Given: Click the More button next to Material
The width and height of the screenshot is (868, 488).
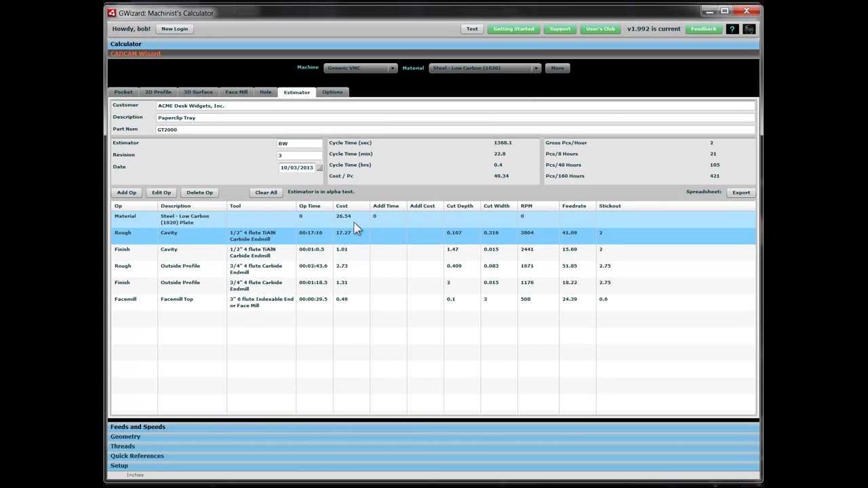Looking at the screenshot, I should coord(557,68).
